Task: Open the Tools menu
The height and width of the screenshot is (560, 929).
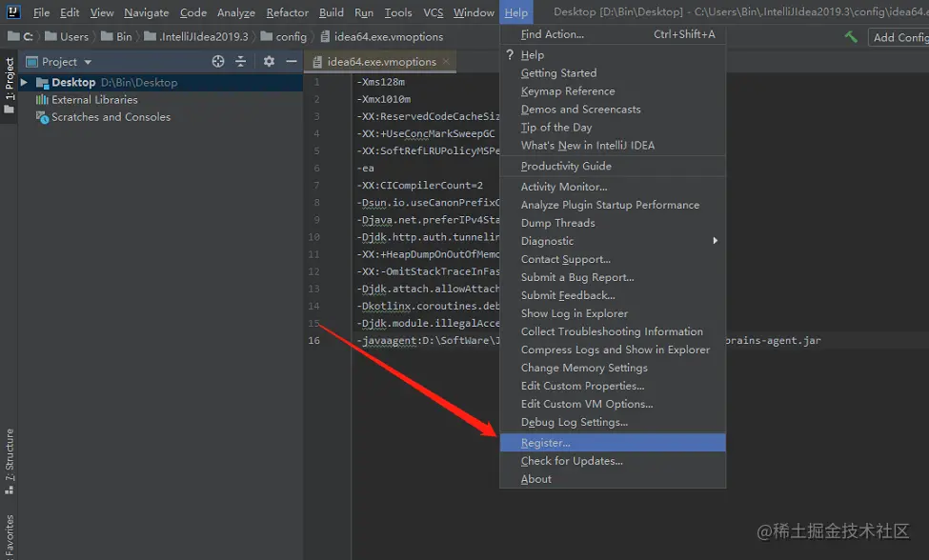Action: tap(398, 12)
